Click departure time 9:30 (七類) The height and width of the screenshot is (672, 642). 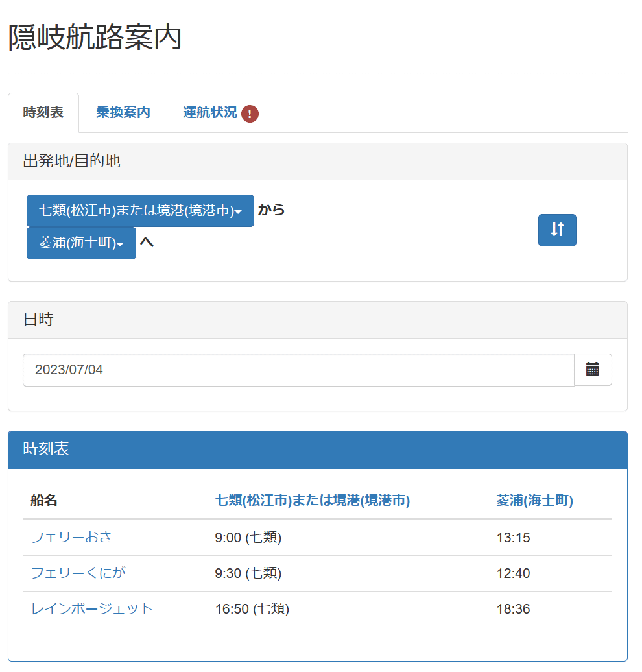coord(248,573)
